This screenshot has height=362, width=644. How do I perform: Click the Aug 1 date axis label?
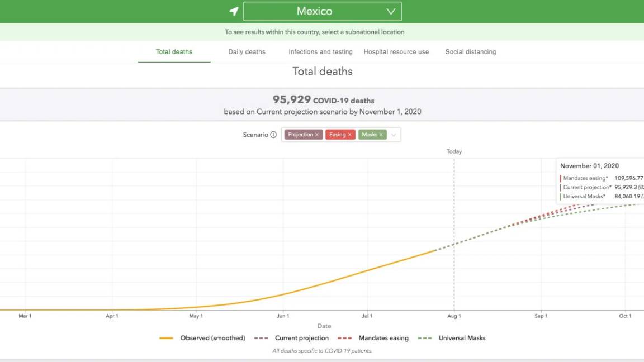click(x=454, y=316)
